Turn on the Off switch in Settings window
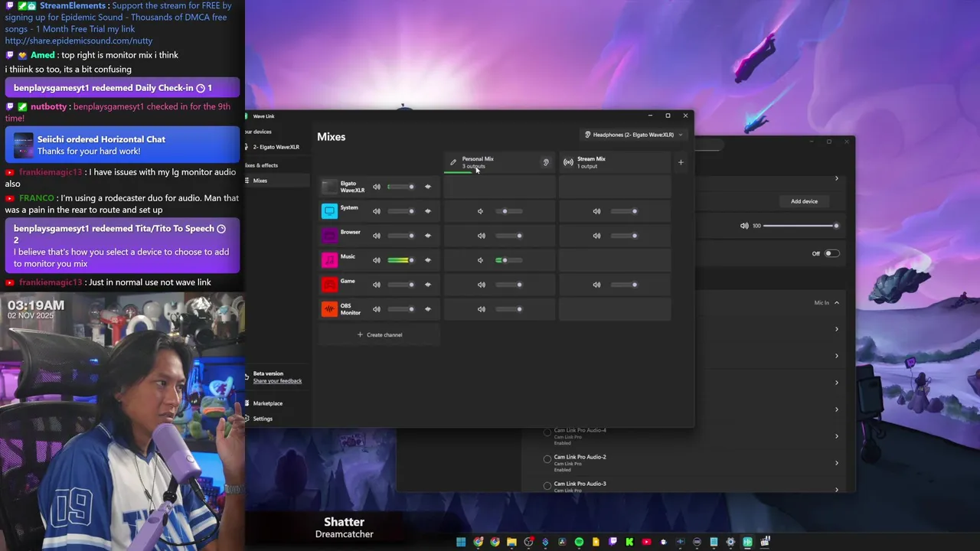This screenshot has width=980, height=551. point(831,253)
